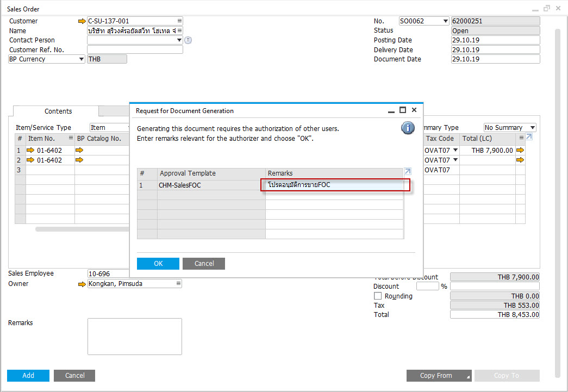Image resolution: width=568 pixels, height=392 pixels.
Task: Click the orange link arrow next to Customer
Action: (x=82, y=21)
